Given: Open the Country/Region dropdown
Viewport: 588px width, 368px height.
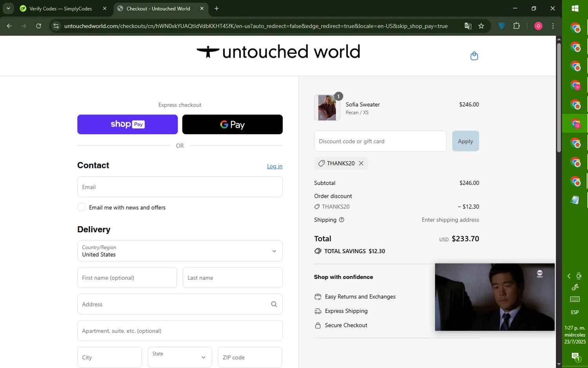Looking at the screenshot, I should point(180,251).
